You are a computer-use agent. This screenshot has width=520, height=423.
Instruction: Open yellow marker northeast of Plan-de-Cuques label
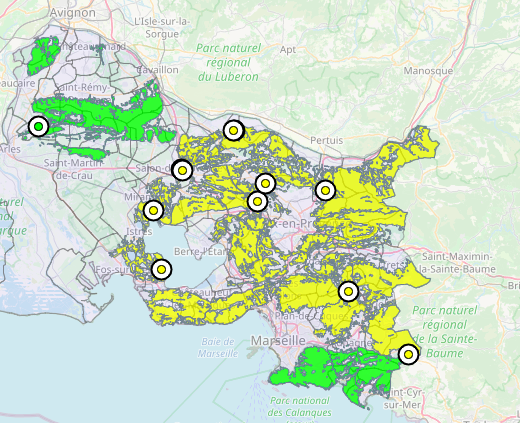point(348,291)
